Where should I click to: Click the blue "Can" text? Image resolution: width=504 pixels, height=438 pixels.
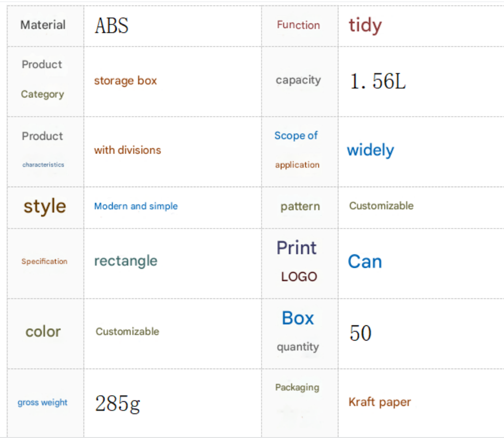365,262
